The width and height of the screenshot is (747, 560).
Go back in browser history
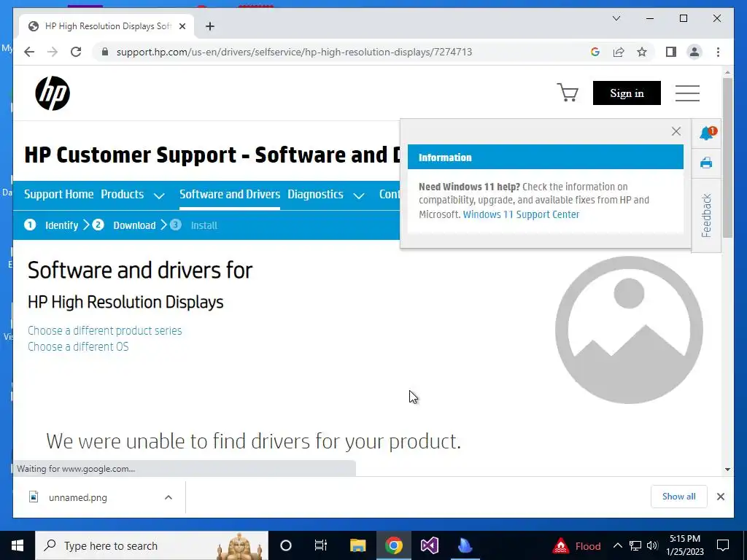coord(29,52)
